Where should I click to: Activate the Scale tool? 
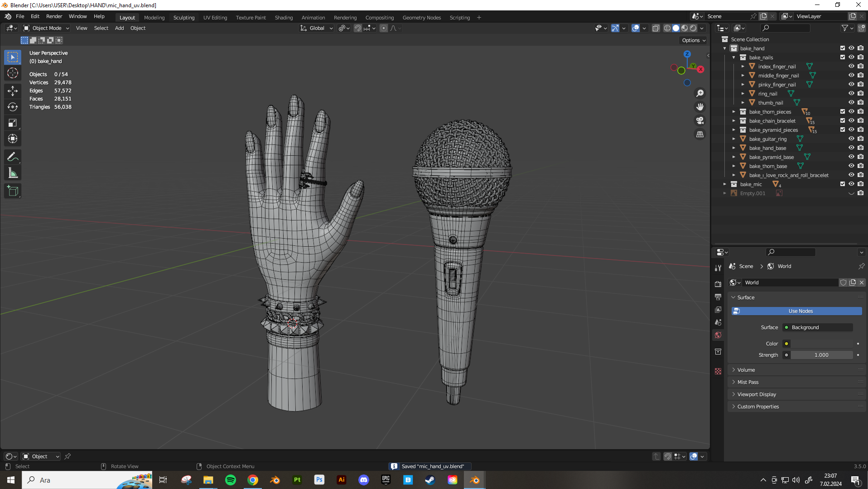coord(13,123)
